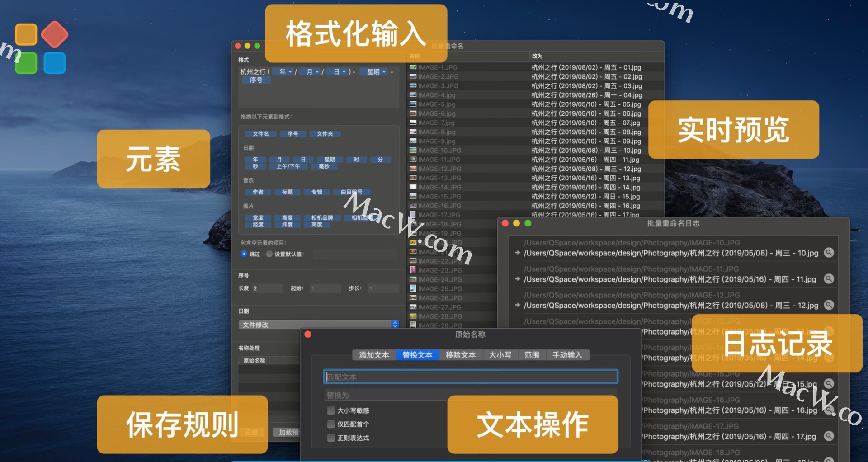The width and height of the screenshot is (868, 462).
Task: Switch to the 移除文本 tab
Action: click(x=461, y=355)
